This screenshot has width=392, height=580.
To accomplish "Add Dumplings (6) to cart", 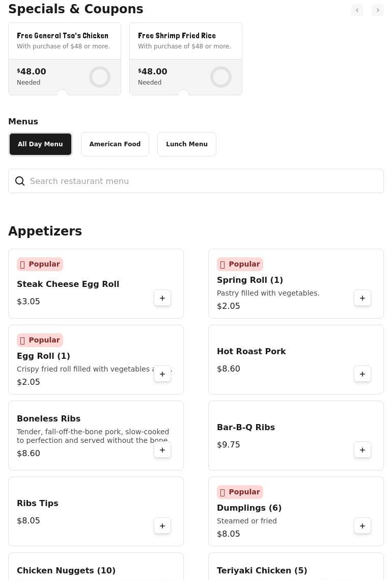I will point(362,526).
